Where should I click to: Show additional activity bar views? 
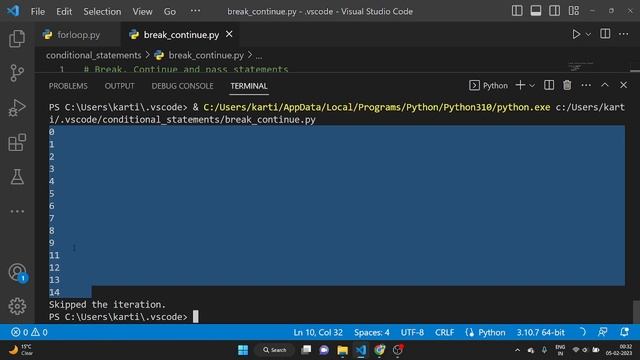tap(17, 211)
